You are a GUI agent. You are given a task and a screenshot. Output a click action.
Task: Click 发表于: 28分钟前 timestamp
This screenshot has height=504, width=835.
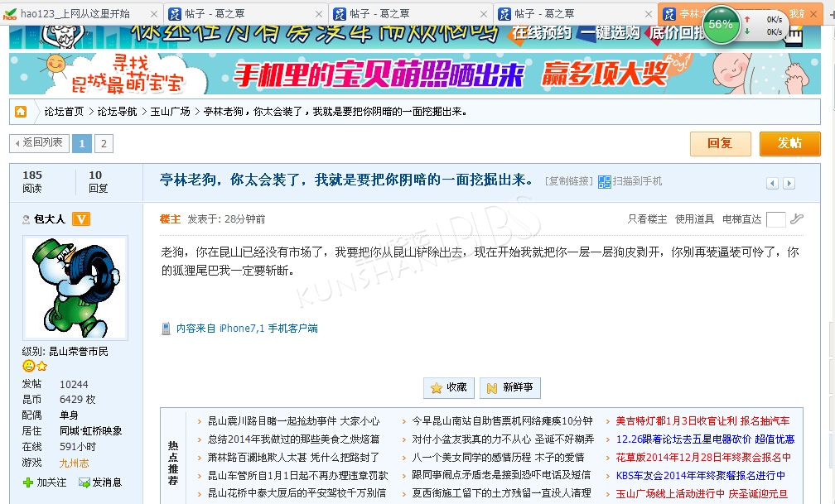tap(226, 219)
